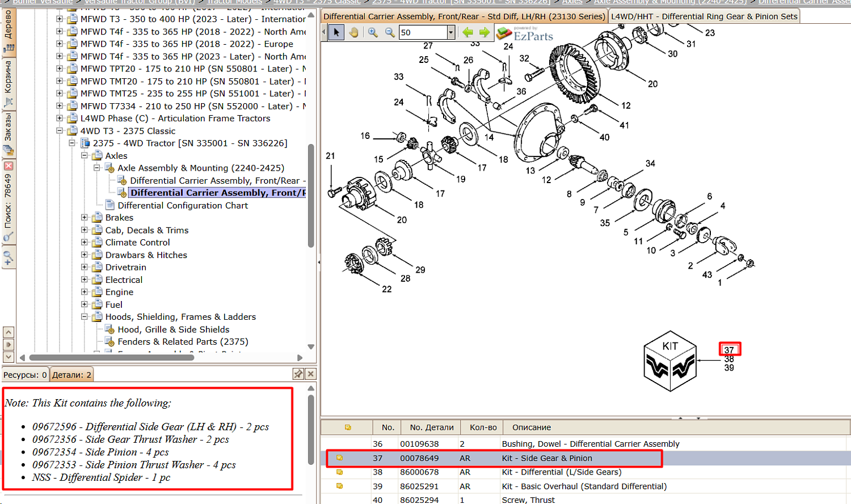Click the tree vertical scrollbar thumb
851x504 pixels.
(311, 196)
